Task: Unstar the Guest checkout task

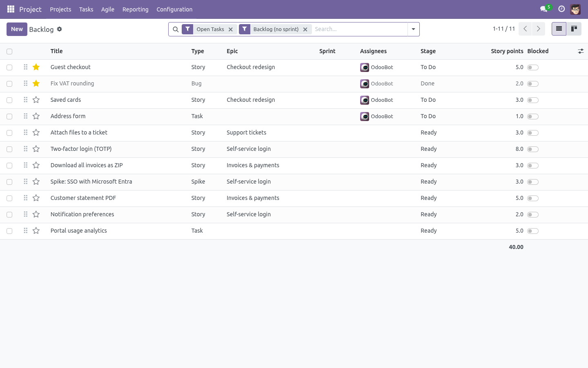Action: click(x=36, y=67)
